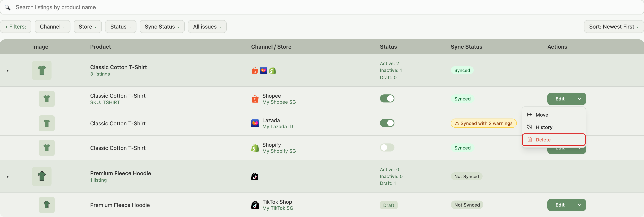This screenshot has width=644, height=217.
Task: Collapse the Filters toggle button
Action: (x=16, y=27)
